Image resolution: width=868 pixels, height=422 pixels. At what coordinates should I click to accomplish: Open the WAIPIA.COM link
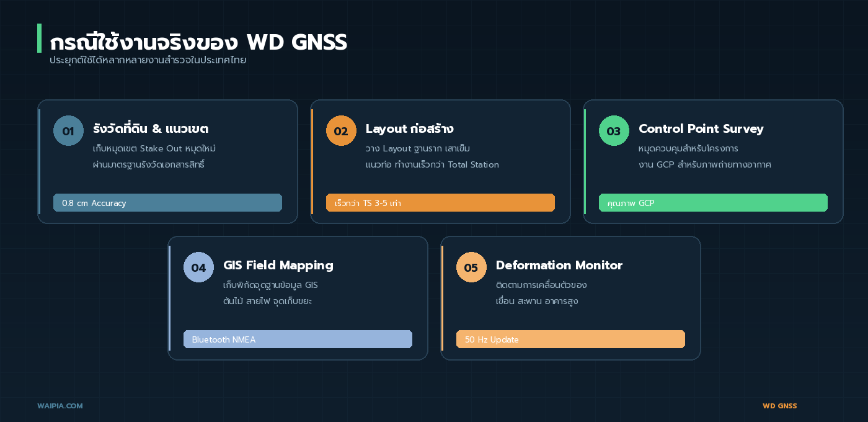(x=60, y=406)
